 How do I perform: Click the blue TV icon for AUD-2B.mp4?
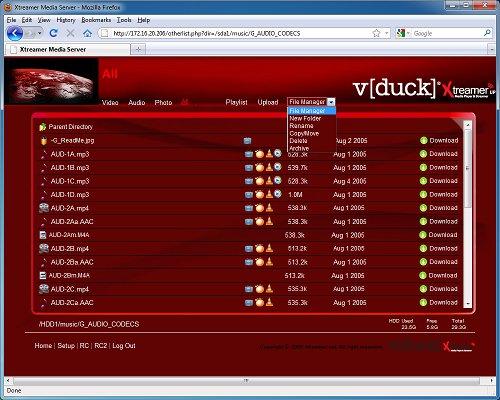pos(249,249)
